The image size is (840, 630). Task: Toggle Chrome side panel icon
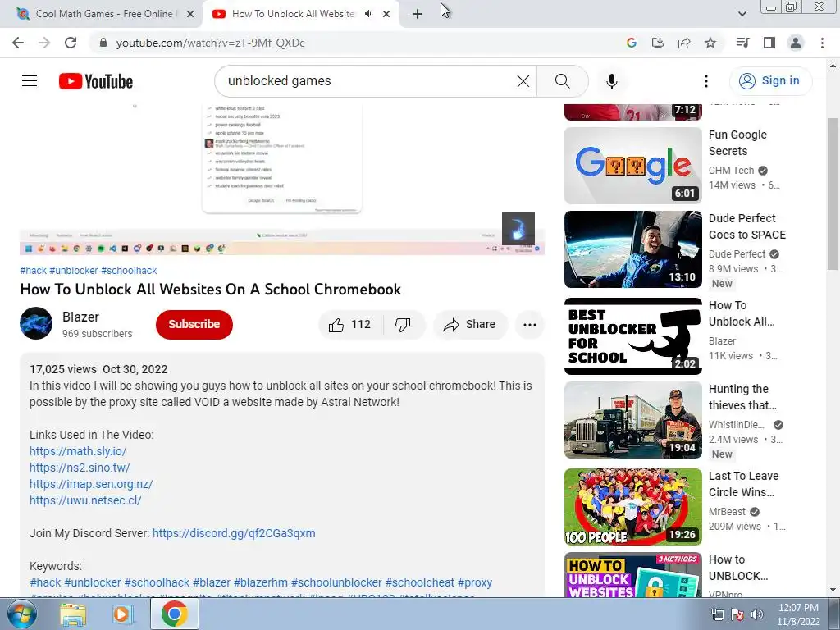tap(769, 43)
